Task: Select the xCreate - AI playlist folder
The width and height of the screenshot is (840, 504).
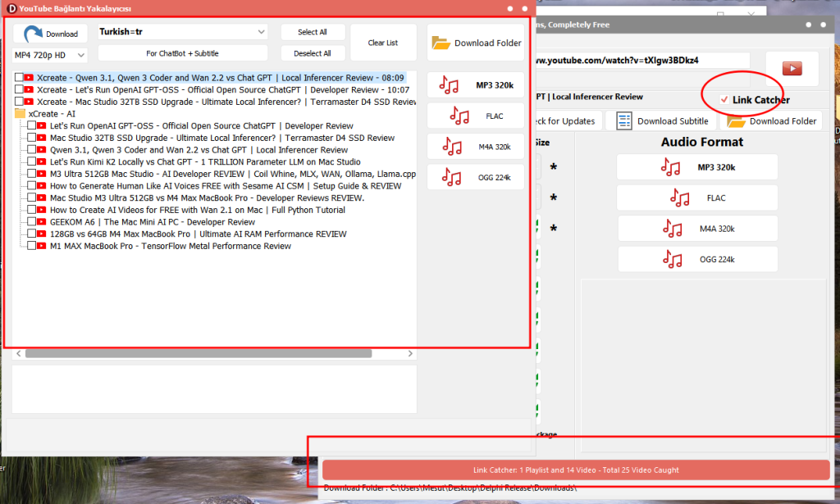Action: point(46,114)
